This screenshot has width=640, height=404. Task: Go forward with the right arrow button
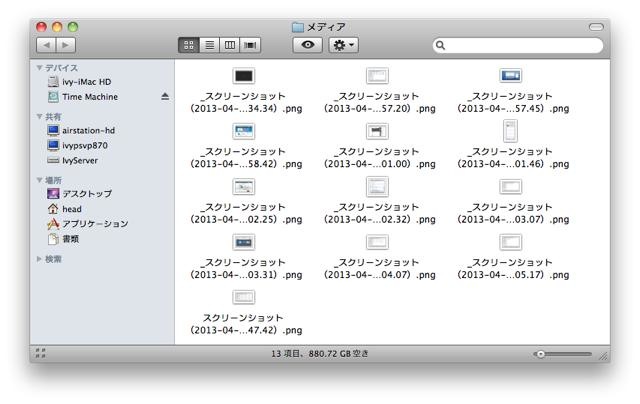65,45
